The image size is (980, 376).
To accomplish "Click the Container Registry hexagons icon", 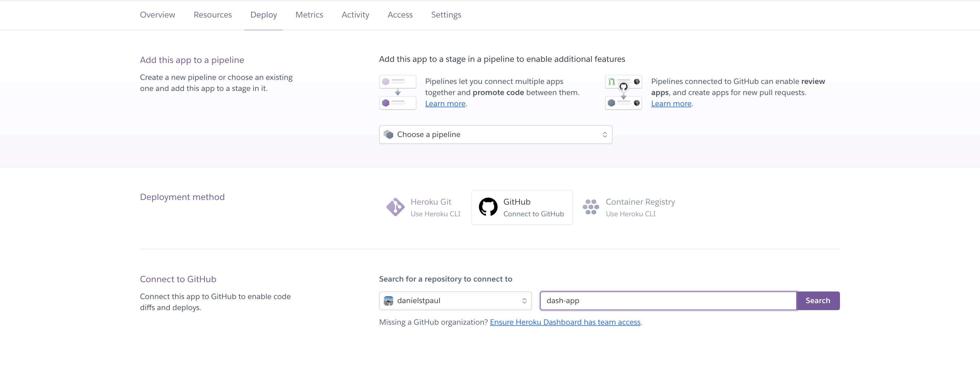I will point(591,207).
